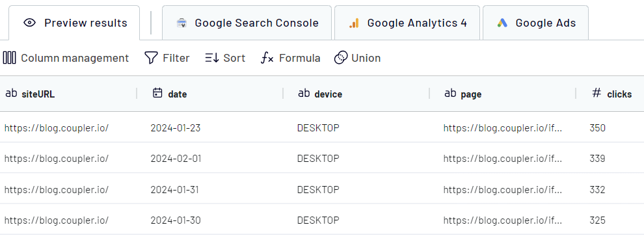
Task: Open the Formula editor
Action: (290, 59)
